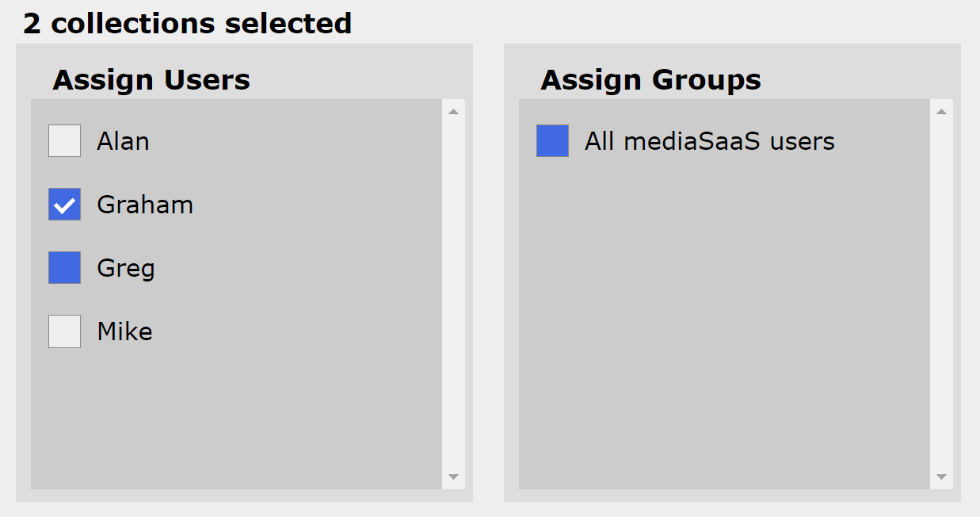Click up arrow in Assign Groups list
This screenshot has height=517, width=980.
coord(941,112)
